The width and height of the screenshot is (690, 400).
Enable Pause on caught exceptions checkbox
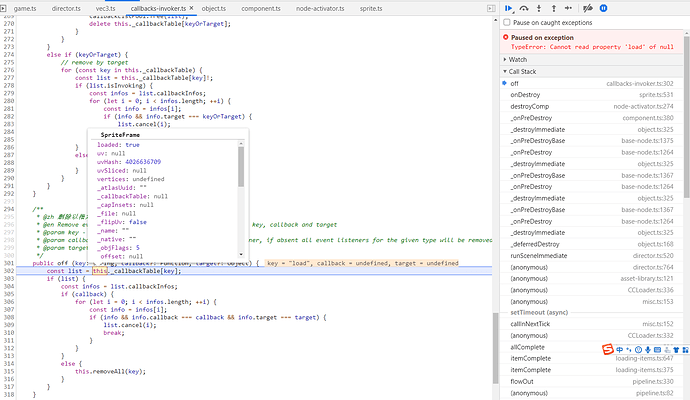tap(507, 22)
